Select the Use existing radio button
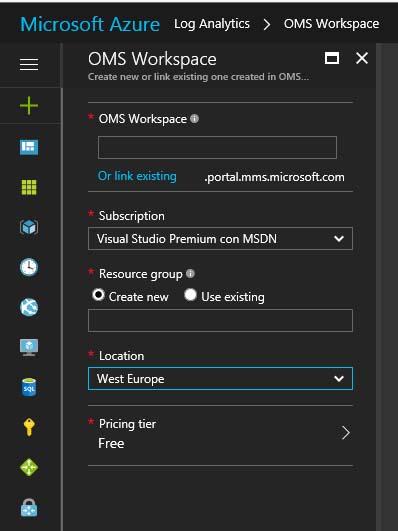This screenshot has width=398, height=531. (x=190, y=295)
